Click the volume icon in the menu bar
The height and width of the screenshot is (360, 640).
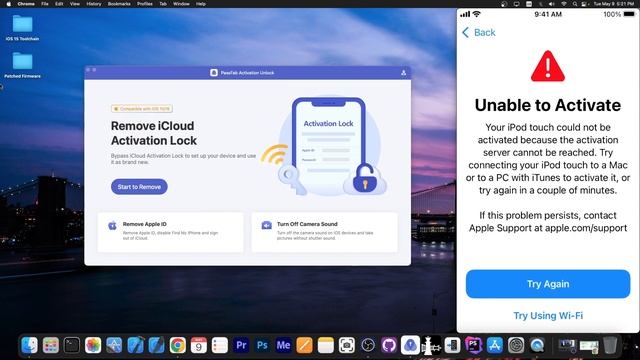[552, 4]
